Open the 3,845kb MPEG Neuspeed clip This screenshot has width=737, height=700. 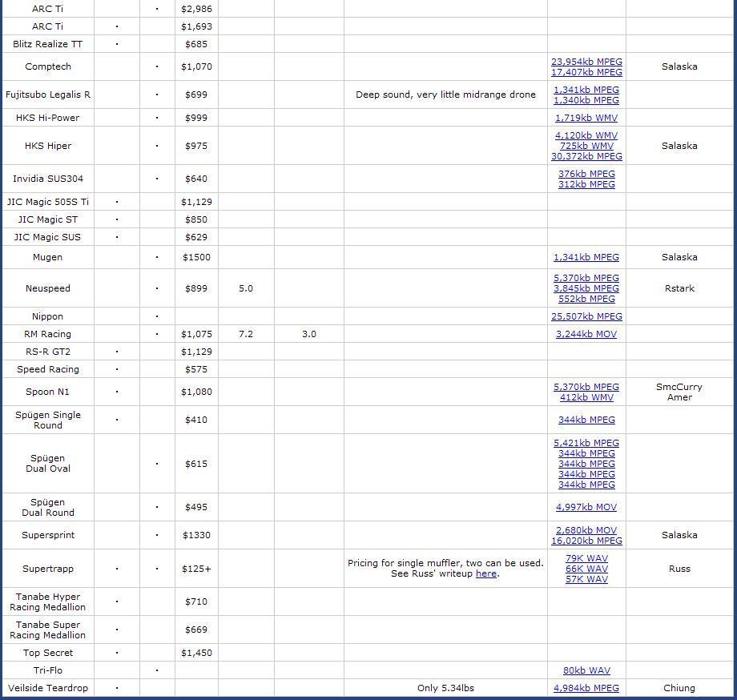point(586,288)
